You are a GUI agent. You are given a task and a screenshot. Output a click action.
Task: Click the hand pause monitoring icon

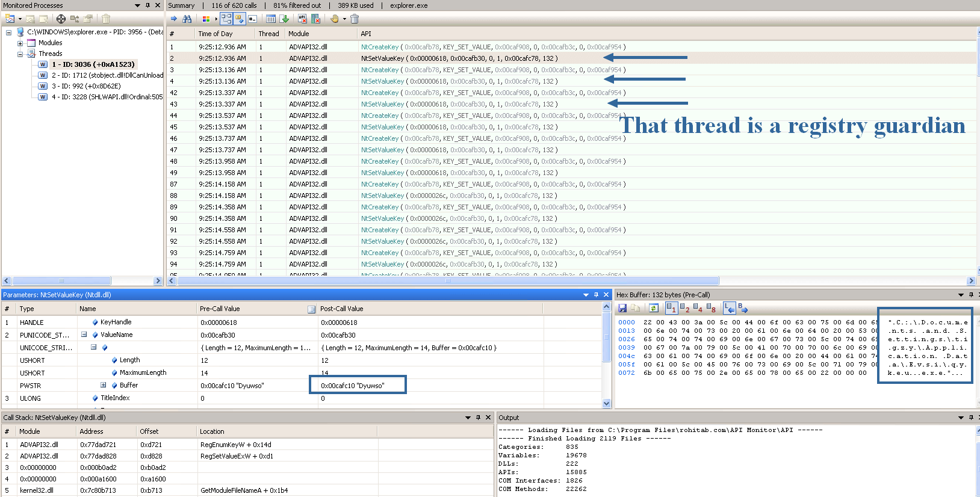[335, 19]
